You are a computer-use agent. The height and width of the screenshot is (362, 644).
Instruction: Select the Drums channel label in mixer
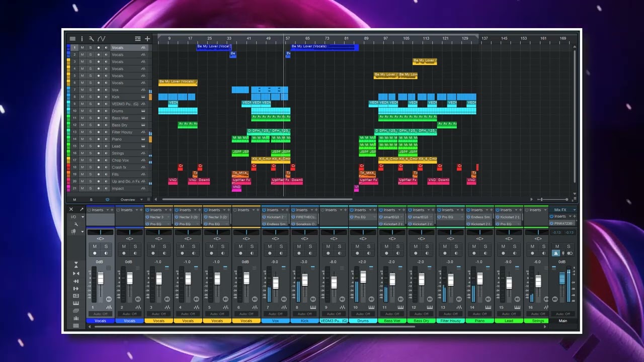coord(363,321)
